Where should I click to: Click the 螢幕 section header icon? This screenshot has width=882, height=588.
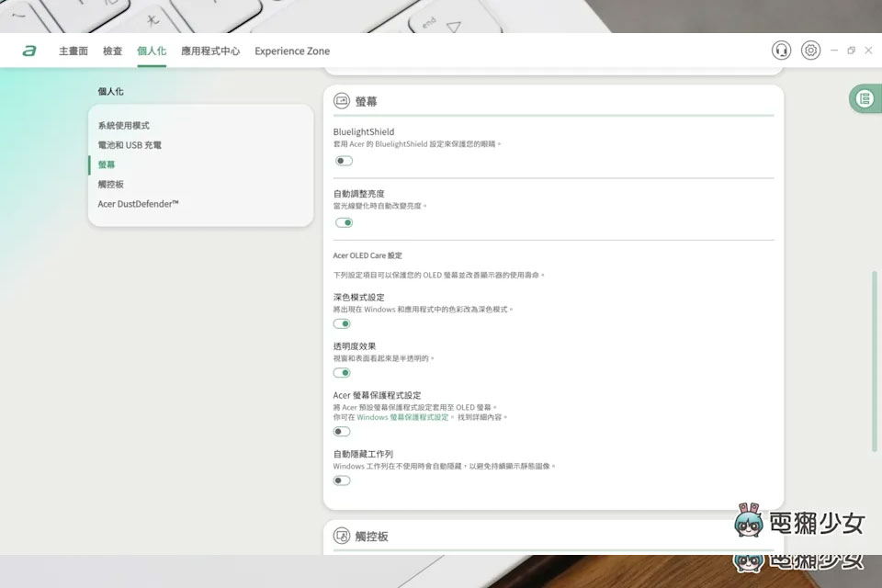click(x=341, y=101)
